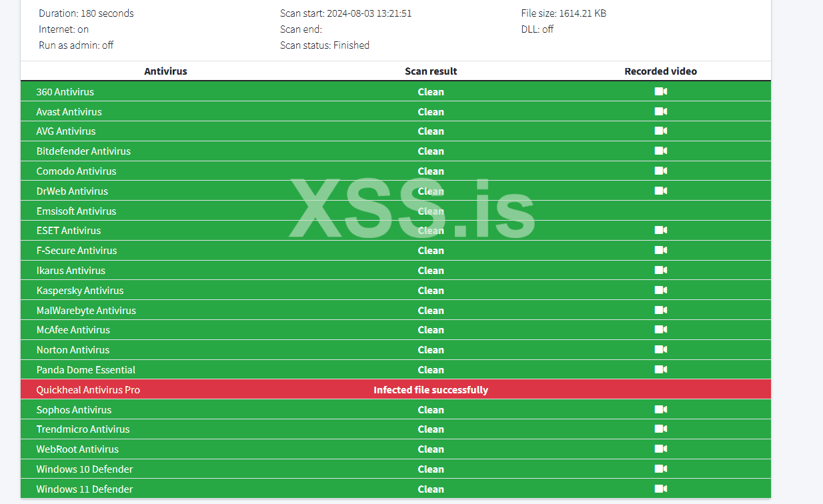Viewport: 823px width, 504px height.
Task: Watch Sophos Antivirus recorded video
Action: 660,410
